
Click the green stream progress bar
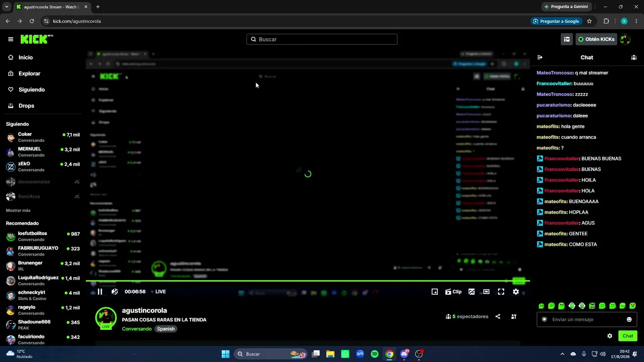pos(307,281)
